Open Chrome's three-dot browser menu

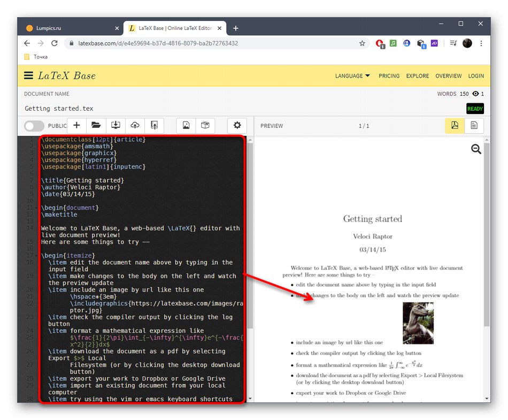481,43
